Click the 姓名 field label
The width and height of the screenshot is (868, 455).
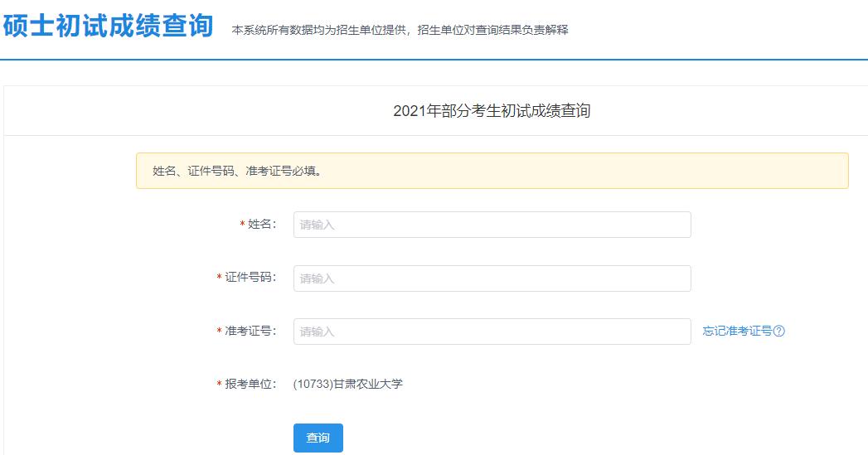(261, 224)
